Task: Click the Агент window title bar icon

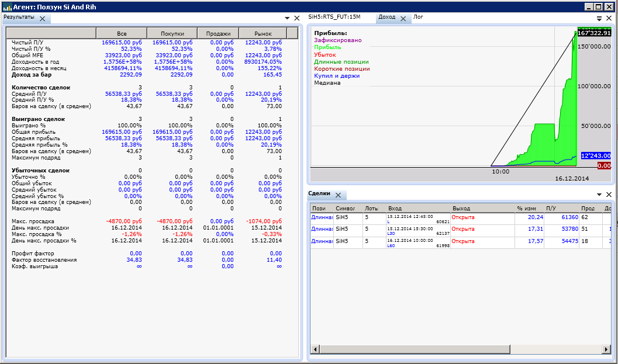Action: [7, 7]
